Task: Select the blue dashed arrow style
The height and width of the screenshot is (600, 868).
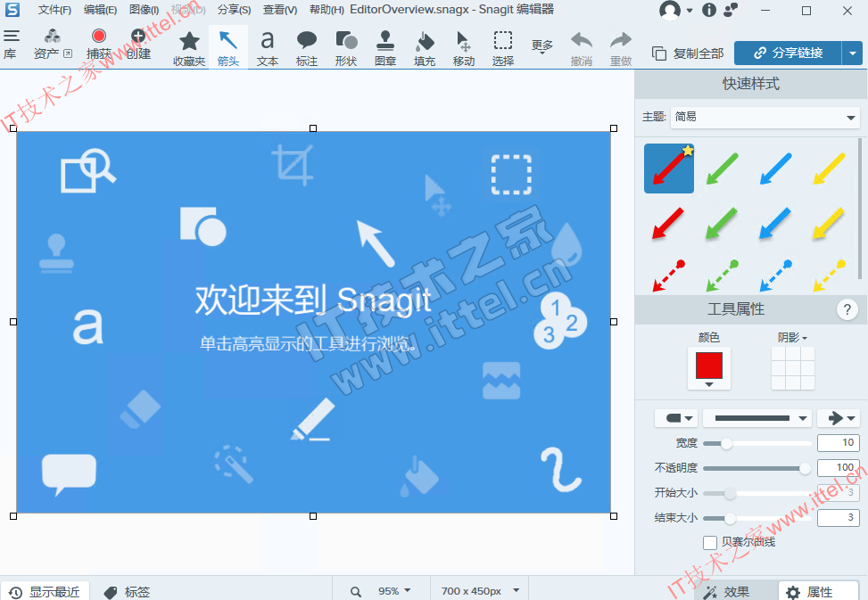Action: (x=776, y=275)
